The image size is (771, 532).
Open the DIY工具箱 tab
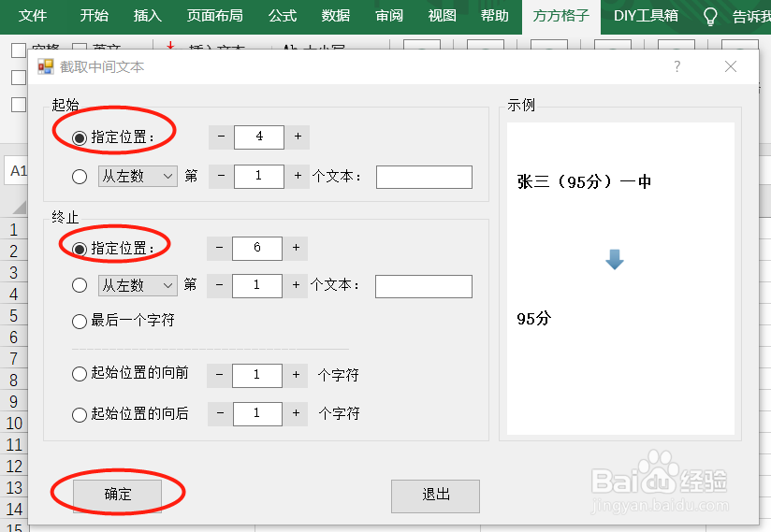(646, 16)
